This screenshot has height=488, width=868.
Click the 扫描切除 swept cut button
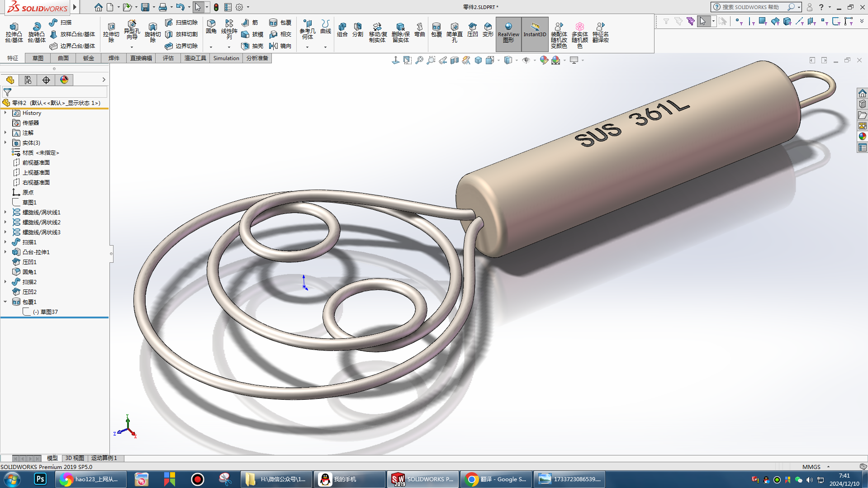181,23
